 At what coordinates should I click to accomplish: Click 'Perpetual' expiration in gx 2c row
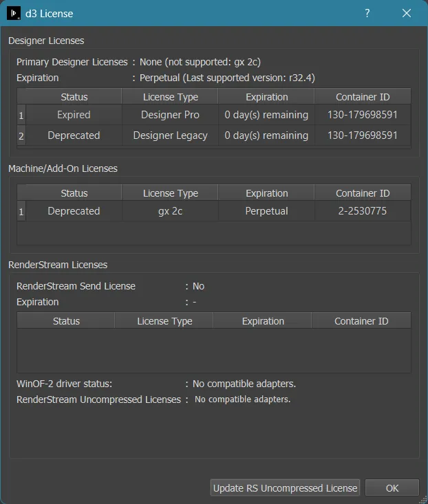click(x=266, y=211)
